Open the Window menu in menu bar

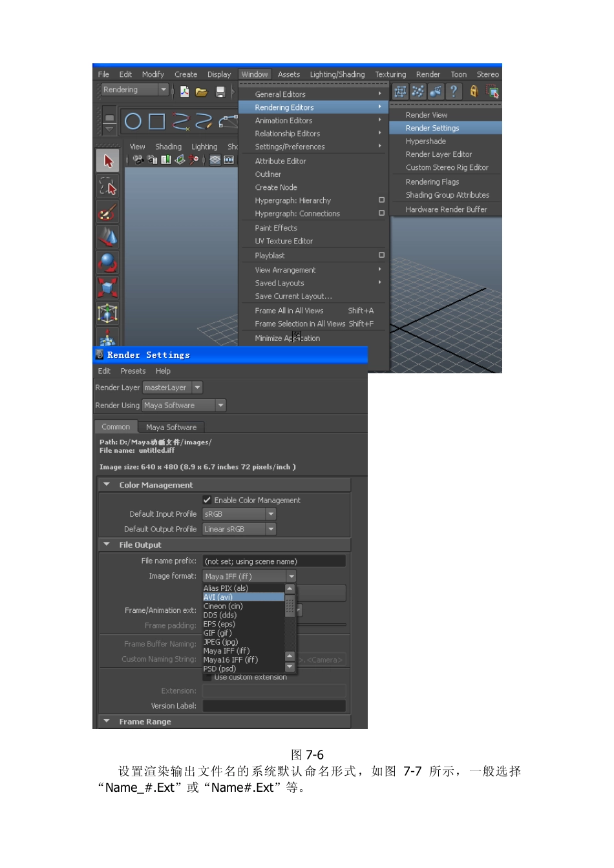coord(255,74)
